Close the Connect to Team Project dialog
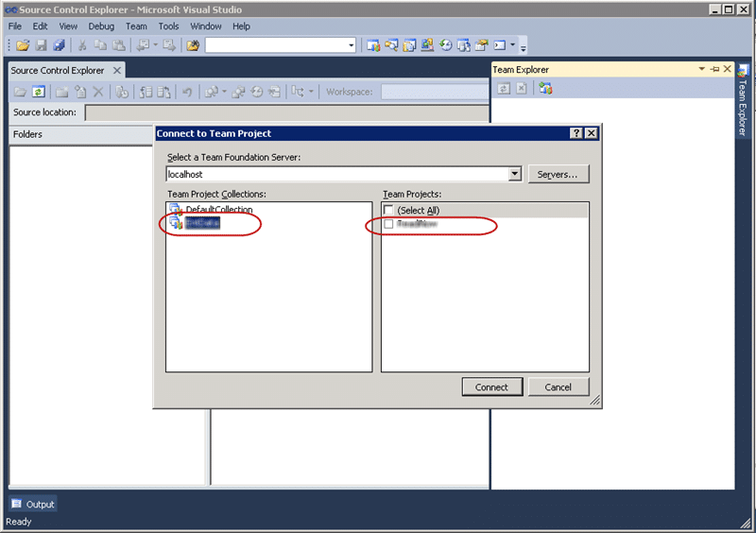756x533 pixels. tap(591, 133)
